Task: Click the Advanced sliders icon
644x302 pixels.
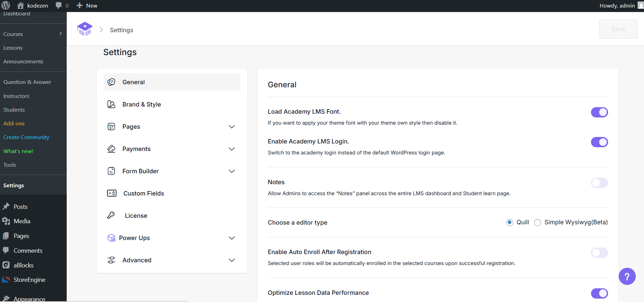Action: pyautogui.click(x=111, y=260)
